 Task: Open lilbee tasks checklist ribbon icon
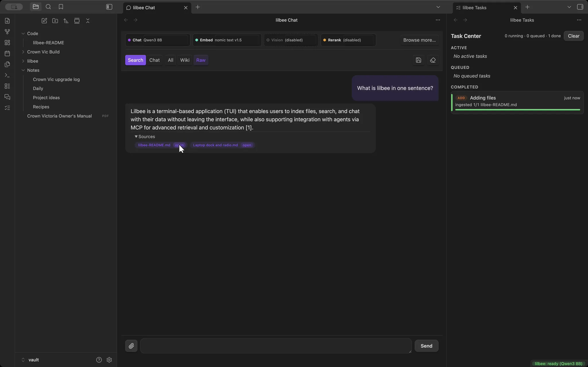point(7,108)
